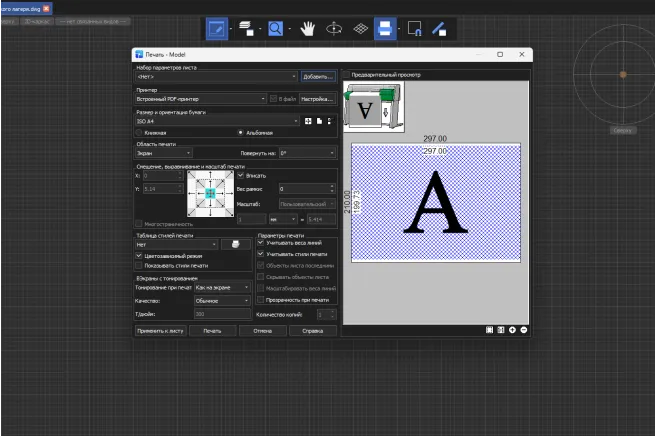Activate the zoom magnifier tool

(275, 28)
